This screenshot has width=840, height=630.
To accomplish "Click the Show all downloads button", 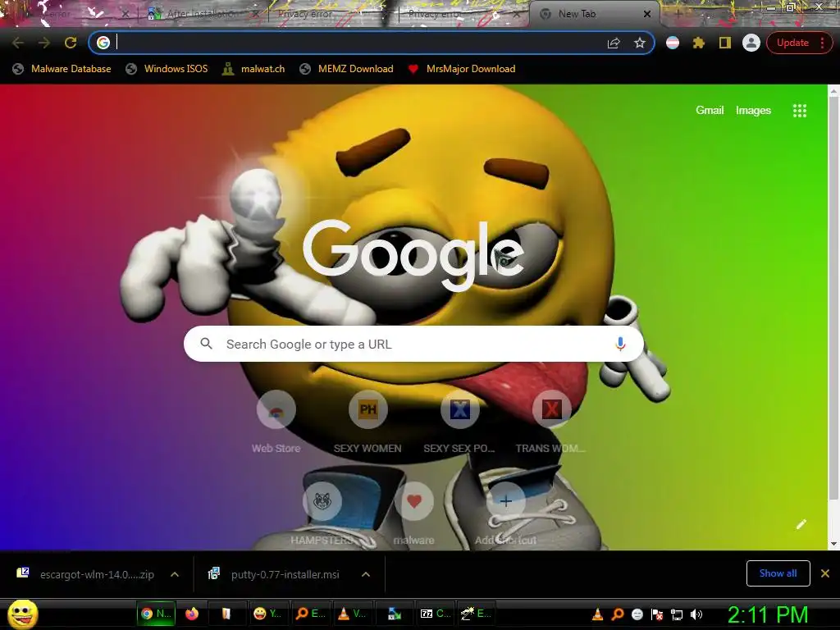I will [x=778, y=573].
